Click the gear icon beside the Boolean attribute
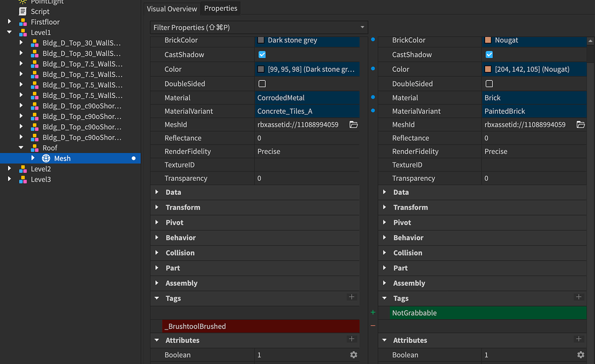This screenshot has height=364, width=595. tap(354, 355)
